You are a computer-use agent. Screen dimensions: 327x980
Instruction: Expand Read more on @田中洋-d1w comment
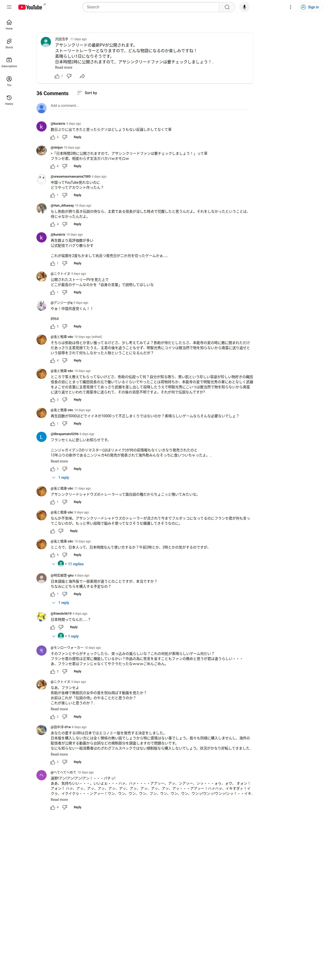click(x=59, y=754)
